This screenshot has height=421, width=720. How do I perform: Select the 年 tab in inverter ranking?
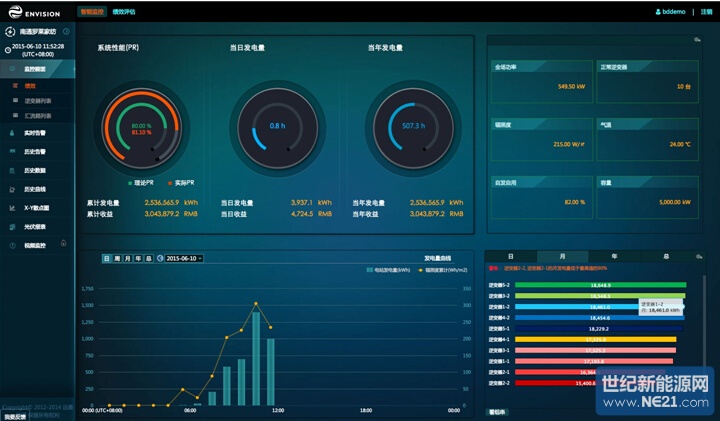pos(614,257)
